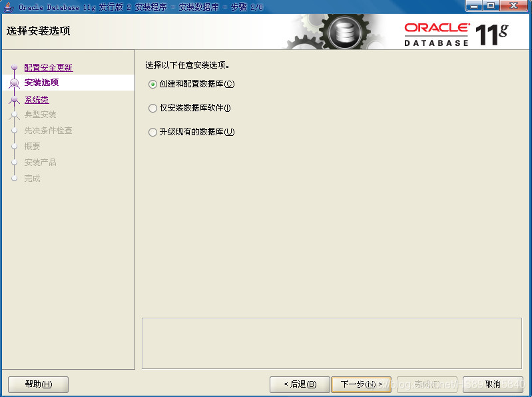Open the 配置安全更新 step link
This screenshot has height=397, width=532.
pyautogui.click(x=49, y=68)
